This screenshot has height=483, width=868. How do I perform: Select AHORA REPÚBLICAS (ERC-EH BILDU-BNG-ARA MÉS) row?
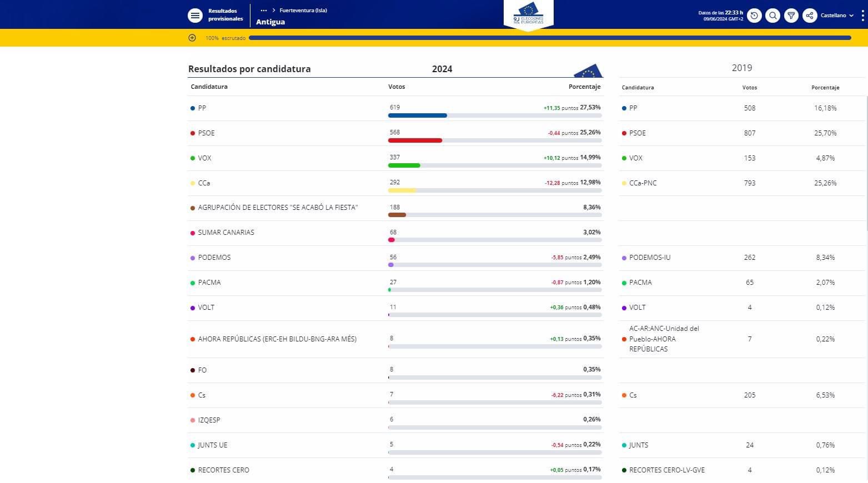pos(395,339)
